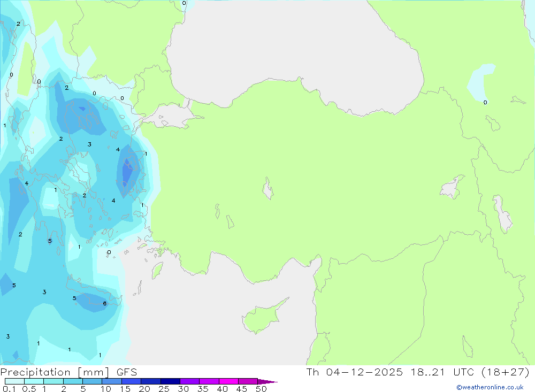Pick the 10–15 mm legend color swatch
535x392 pixels.
112,381
